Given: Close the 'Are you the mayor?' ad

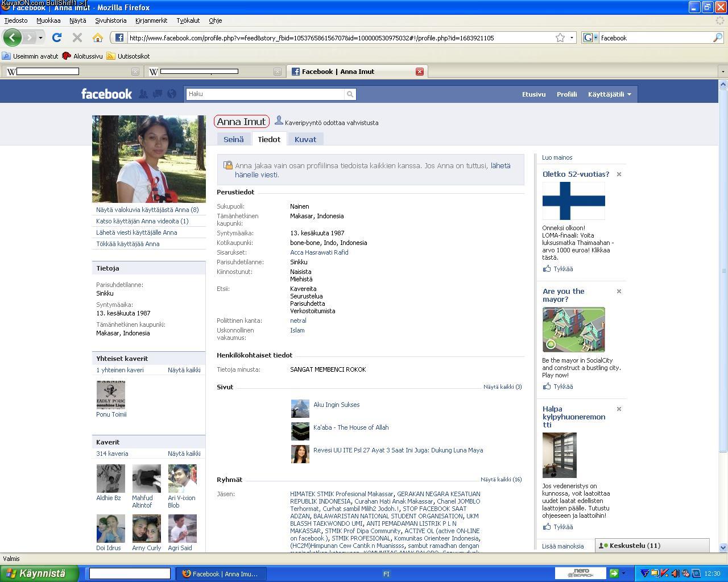Looking at the screenshot, I should (x=619, y=292).
